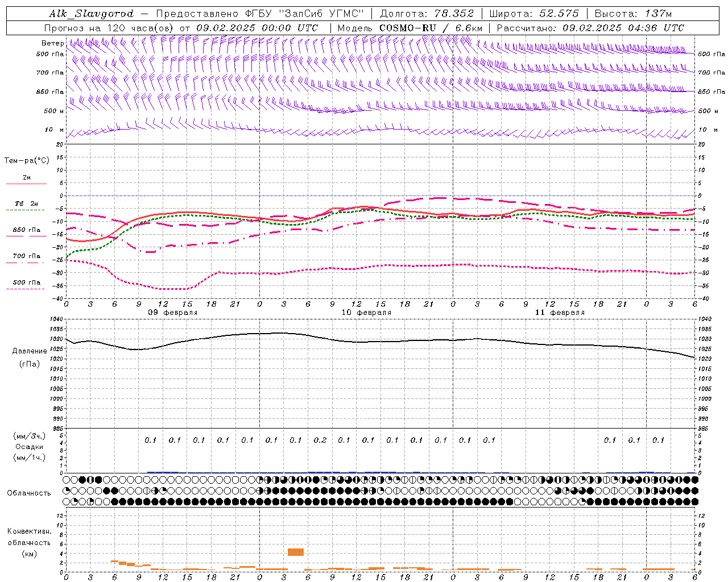
Task: Click the "Давление" pressure panel label
Action: coord(30,351)
